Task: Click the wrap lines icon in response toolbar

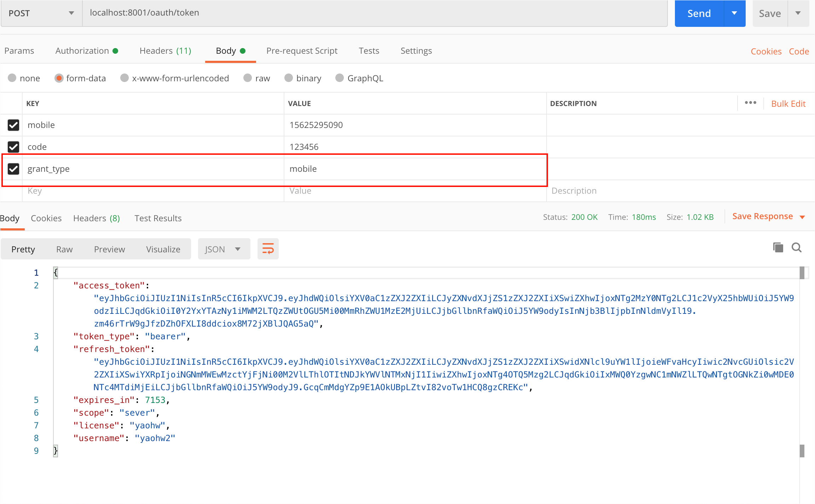Action: 268,249
